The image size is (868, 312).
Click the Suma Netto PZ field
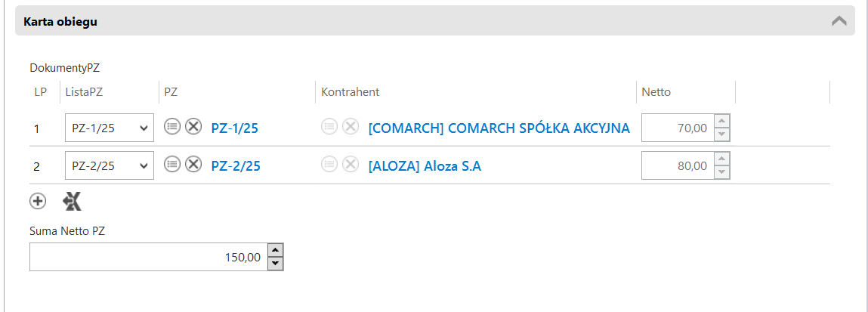[x=148, y=257]
